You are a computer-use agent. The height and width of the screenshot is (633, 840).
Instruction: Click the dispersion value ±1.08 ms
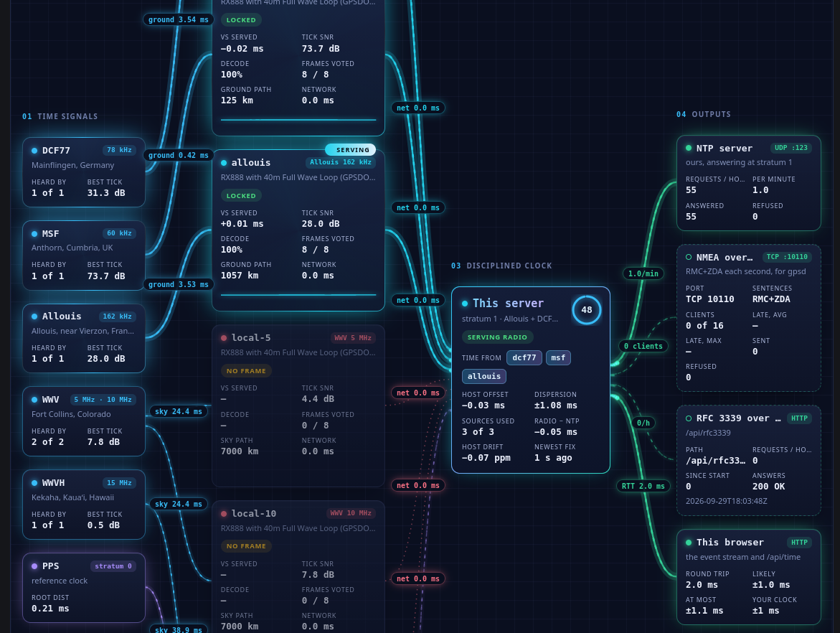pyautogui.click(x=555, y=405)
